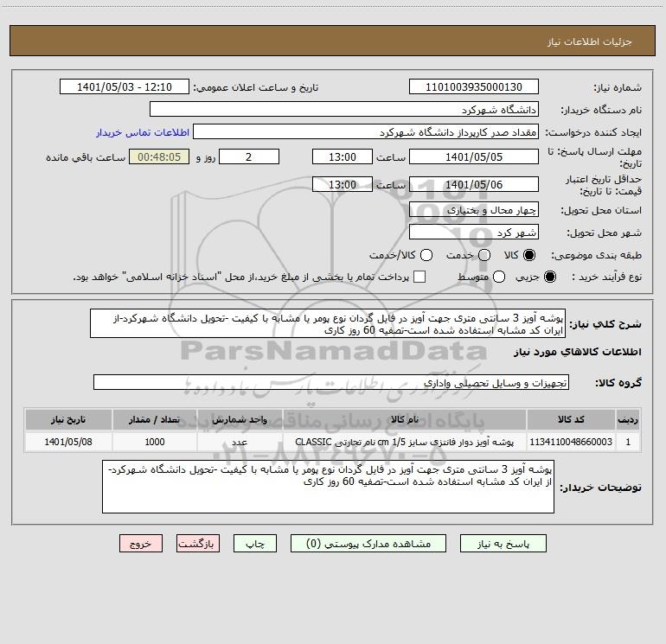Open the اطلاعات تماس خریدار link
The width and height of the screenshot is (666, 644).
coord(143,132)
